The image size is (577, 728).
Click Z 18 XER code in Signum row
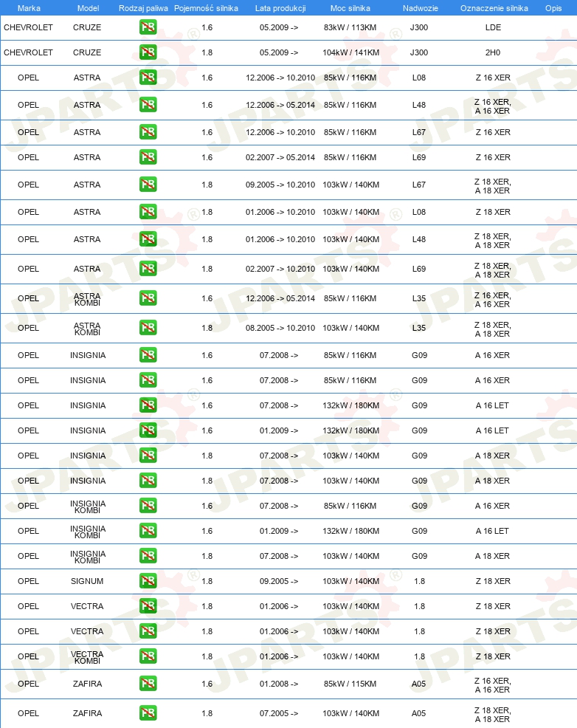[493, 581]
